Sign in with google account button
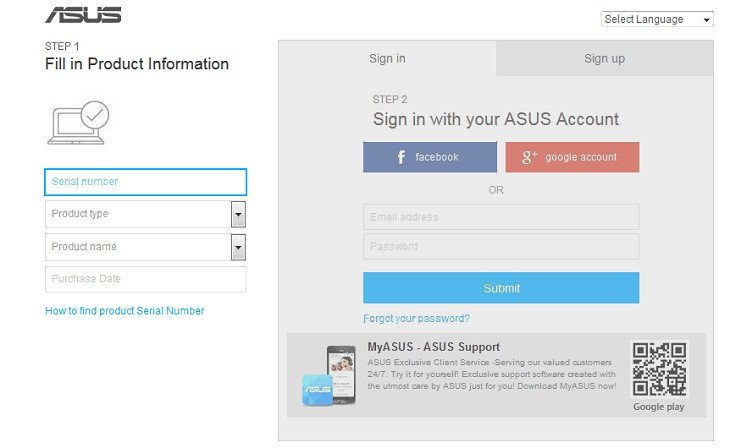 572,157
